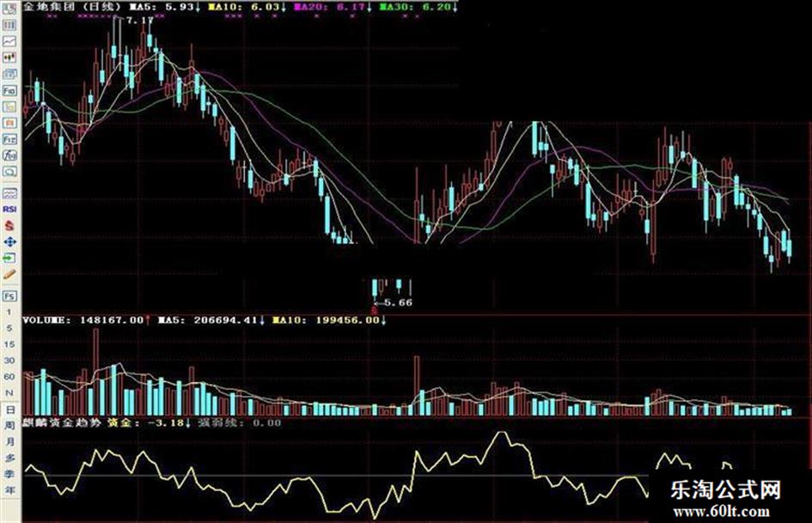812x523 pixels.
Task: Click the blue four-way arrows icon
Action: tap(9, 242)
